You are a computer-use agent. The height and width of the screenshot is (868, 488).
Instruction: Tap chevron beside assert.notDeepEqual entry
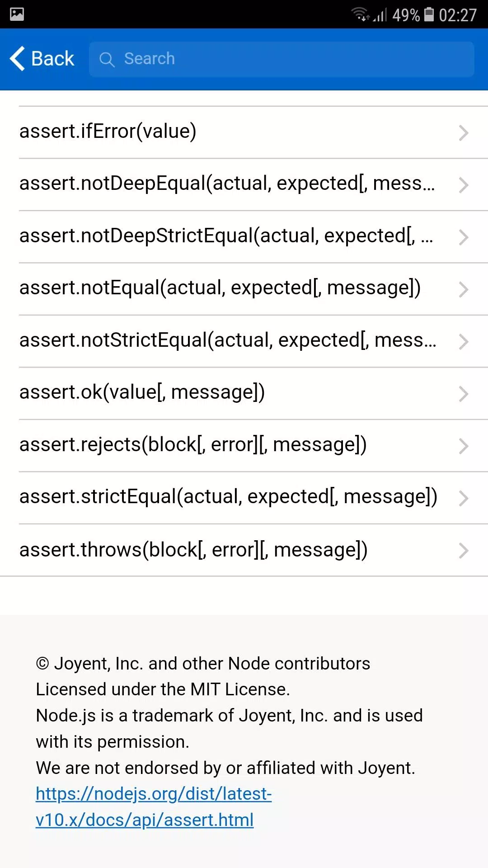click(464, 185)
